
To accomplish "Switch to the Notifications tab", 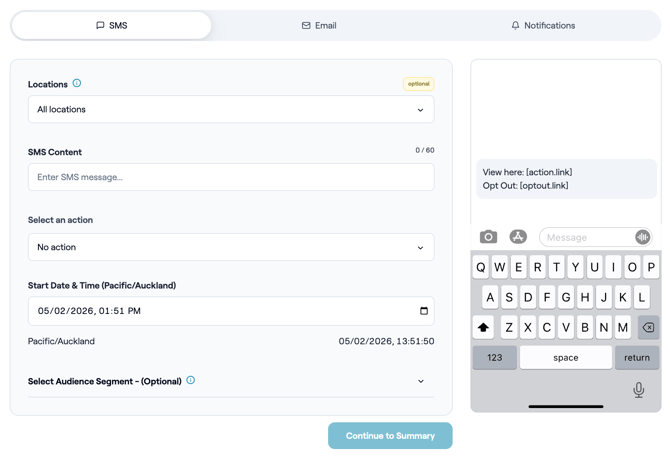I will coord(543,26).
